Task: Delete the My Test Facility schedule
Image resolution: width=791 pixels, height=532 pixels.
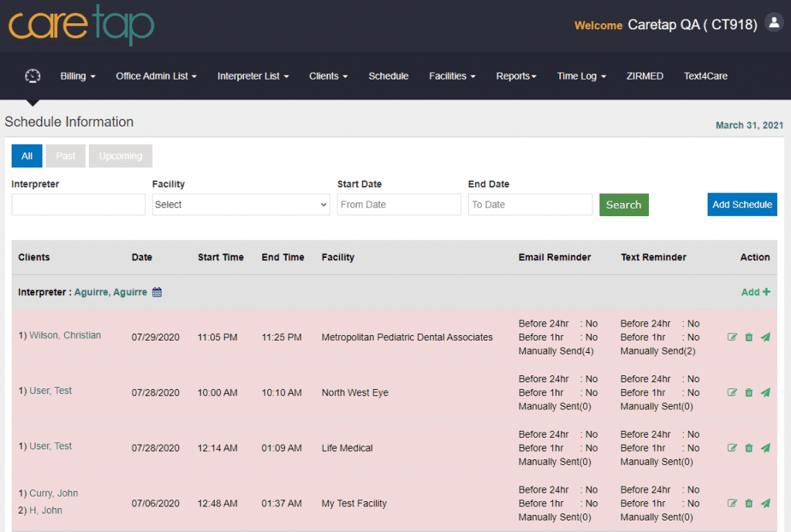Action: (x=749, y=503)
